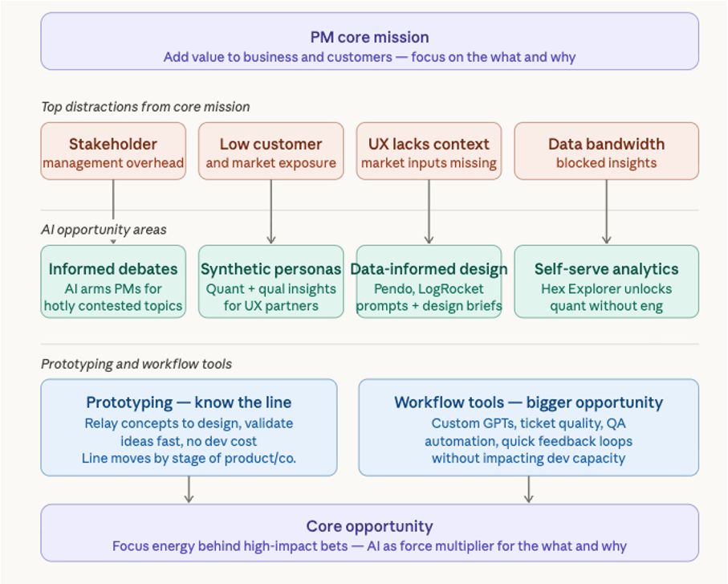Click the "Top distractions from core mission" heading
The image size is (728, 584).
tap(145, 107)
